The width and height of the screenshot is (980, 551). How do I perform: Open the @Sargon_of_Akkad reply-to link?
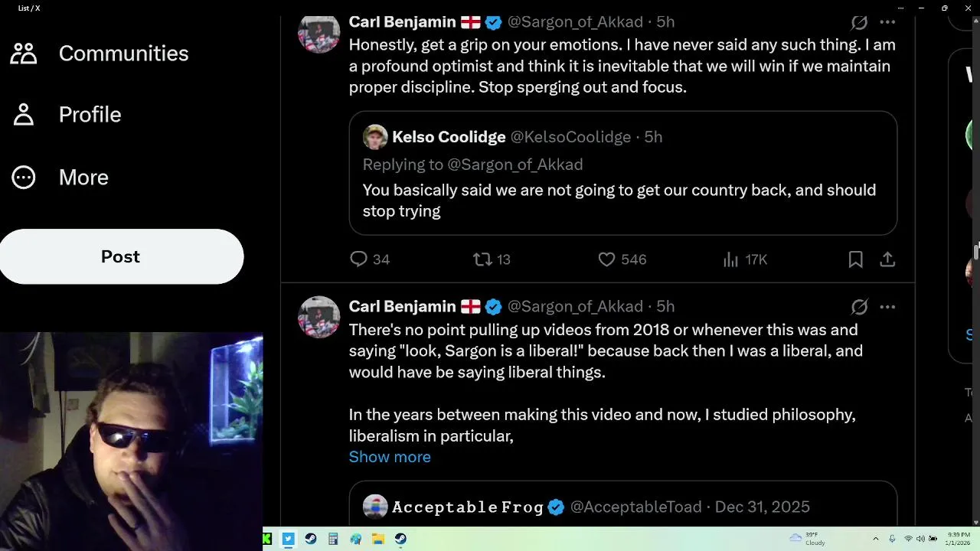coord(514,165)
